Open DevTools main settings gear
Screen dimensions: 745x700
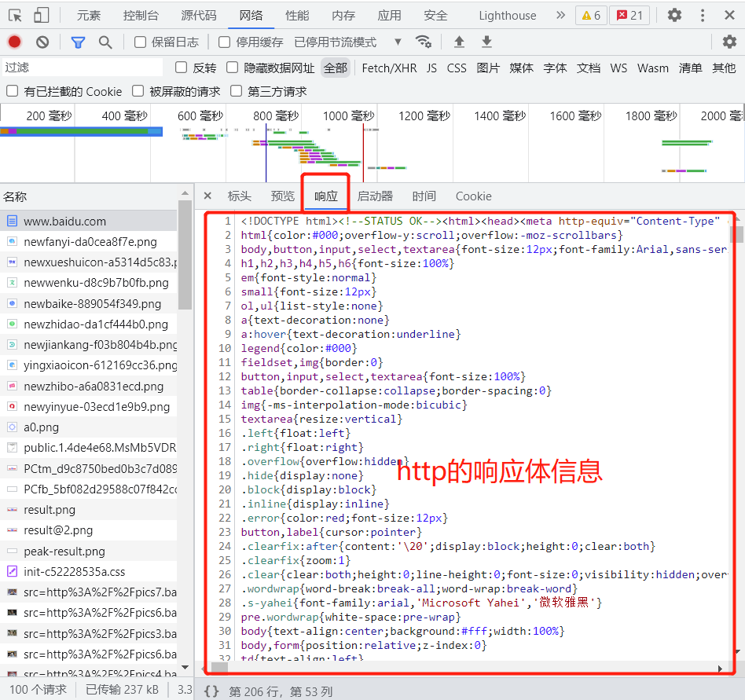674,15
